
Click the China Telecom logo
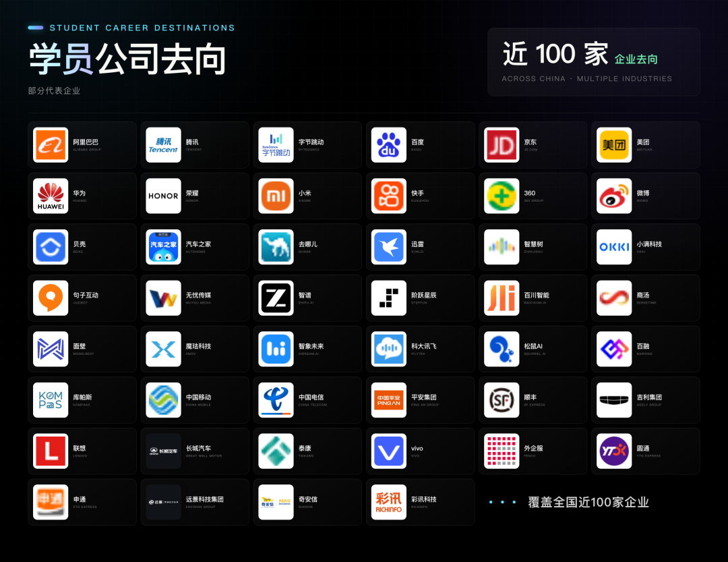click(276, 400)
